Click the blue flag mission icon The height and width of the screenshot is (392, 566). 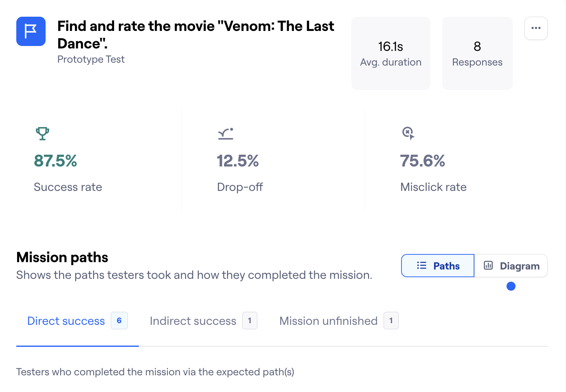tap(31, 31)
